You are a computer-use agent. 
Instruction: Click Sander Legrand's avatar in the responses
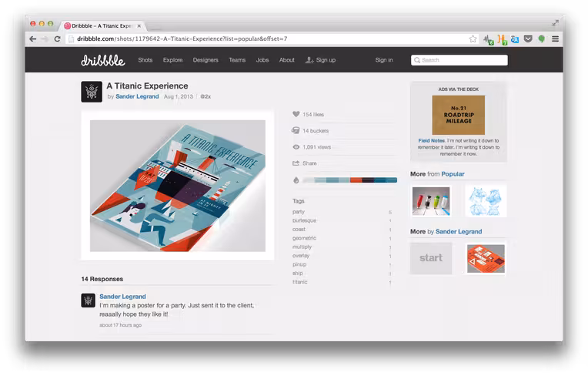(89, 300)
